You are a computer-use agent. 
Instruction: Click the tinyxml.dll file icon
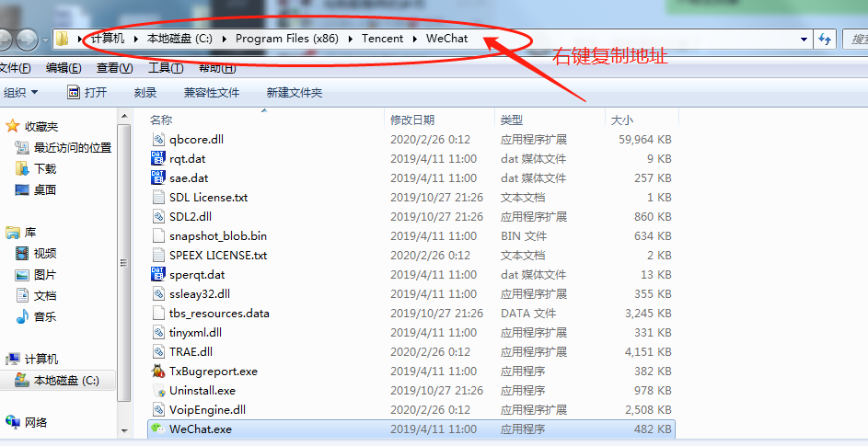pos(158,333)
